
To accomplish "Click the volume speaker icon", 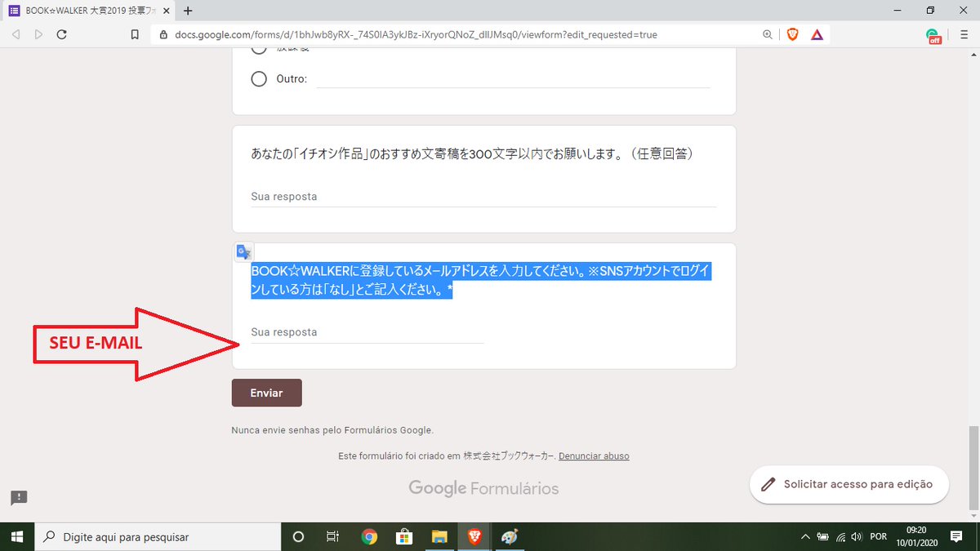I will (x=857, y=536).
